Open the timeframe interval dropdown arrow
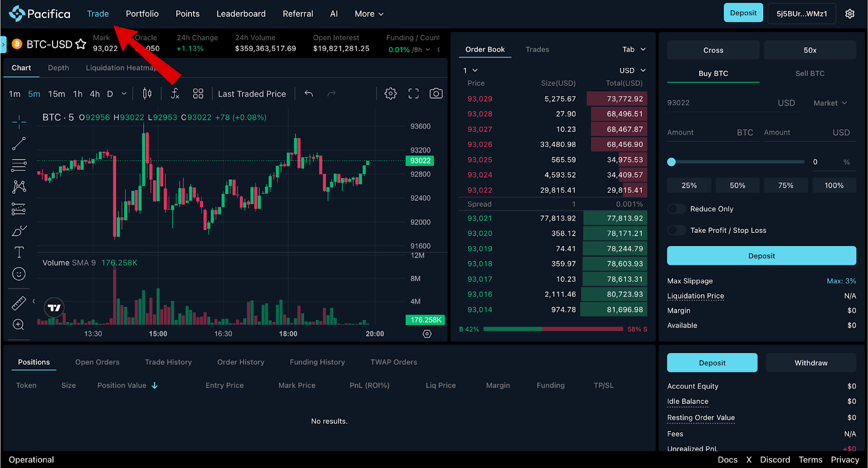This screenshot has width=868, height=468. tap(124, 94)
